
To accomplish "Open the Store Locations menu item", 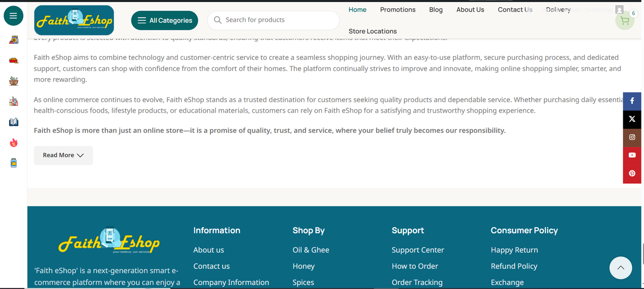I will 373,31.
